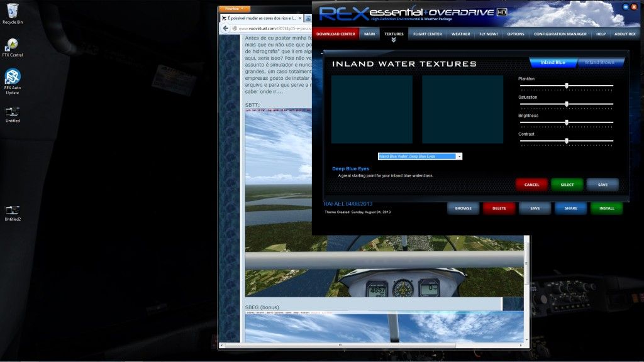Image resolution: width=644 pixels, height=362 pixels.
Task: Click the theme Save button beside Delete
Action: [x=535, y=209]
